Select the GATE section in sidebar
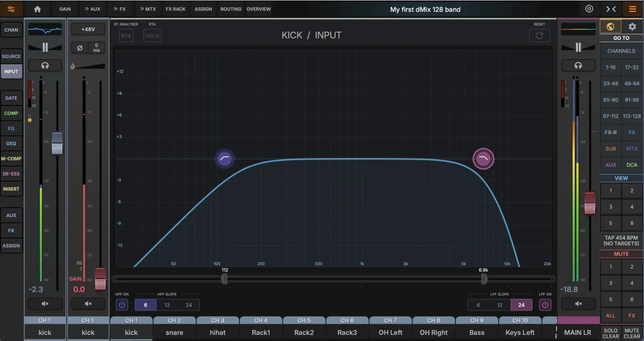The image size is (644, 341). tap(11, 98)
